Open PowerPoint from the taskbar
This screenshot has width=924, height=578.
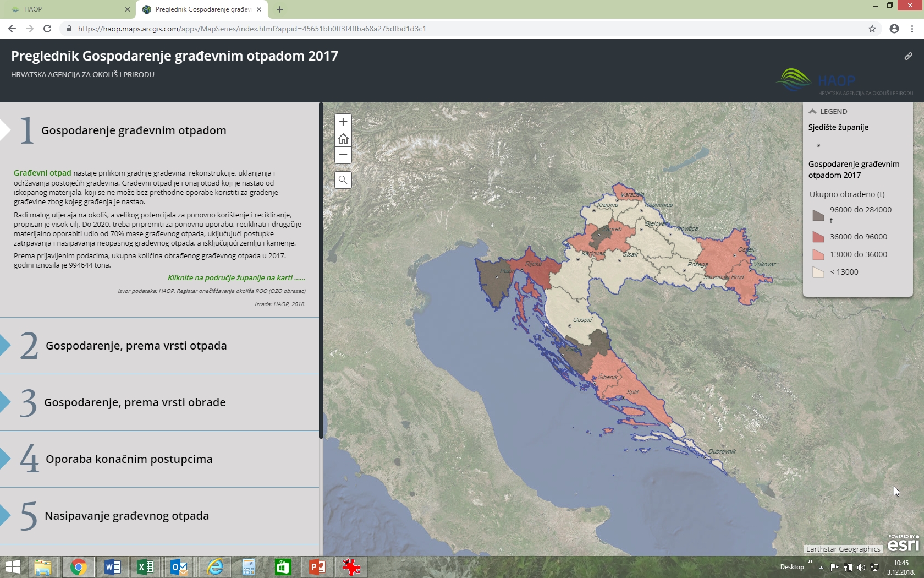click(317, 566)
